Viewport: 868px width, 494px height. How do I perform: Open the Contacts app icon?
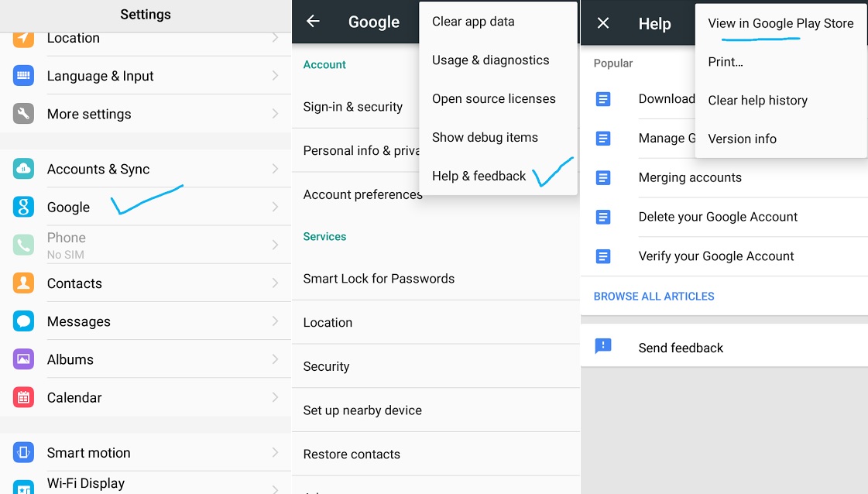click(22, 283)
